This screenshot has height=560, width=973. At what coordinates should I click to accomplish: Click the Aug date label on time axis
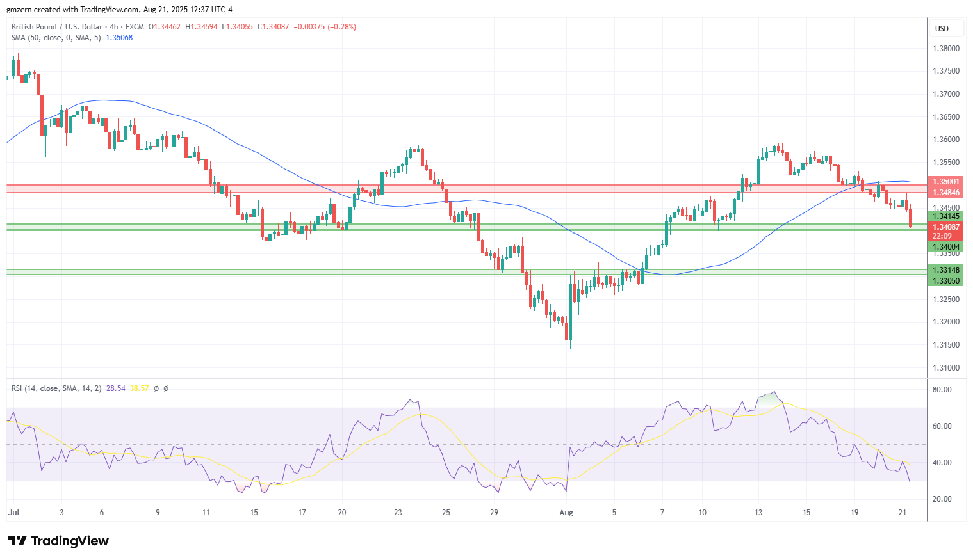click(x=566, y=513)
